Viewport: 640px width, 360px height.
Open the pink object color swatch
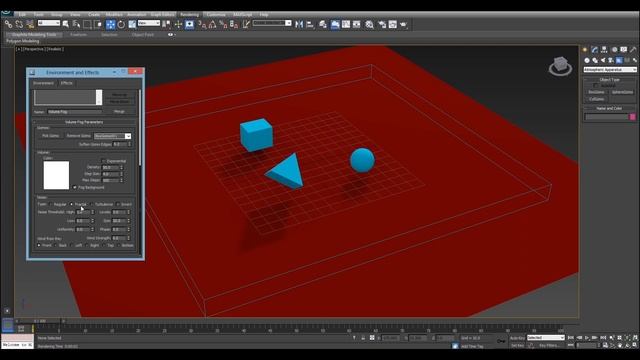tap(632, 117)
